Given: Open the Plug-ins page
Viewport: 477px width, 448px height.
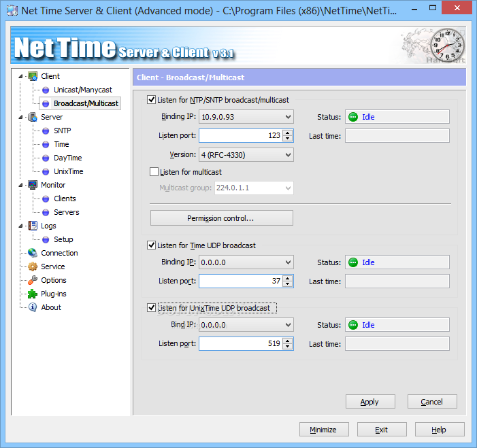Looking at the screenshot, I should click(54, 294).
